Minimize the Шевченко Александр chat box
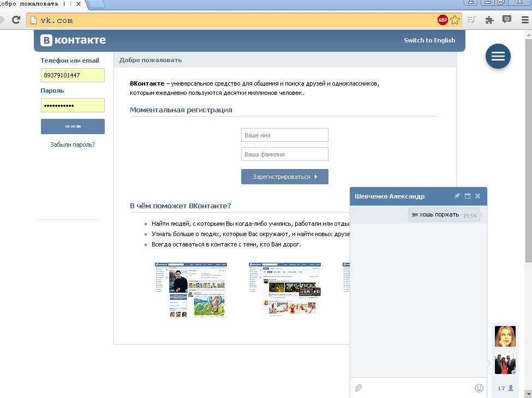Screen dimensions: 532x398 pyautogui.click(x=468, y=196)
